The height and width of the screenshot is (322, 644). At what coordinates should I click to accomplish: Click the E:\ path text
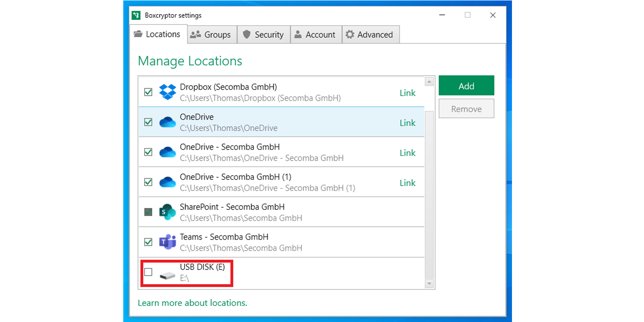(184, 278)
